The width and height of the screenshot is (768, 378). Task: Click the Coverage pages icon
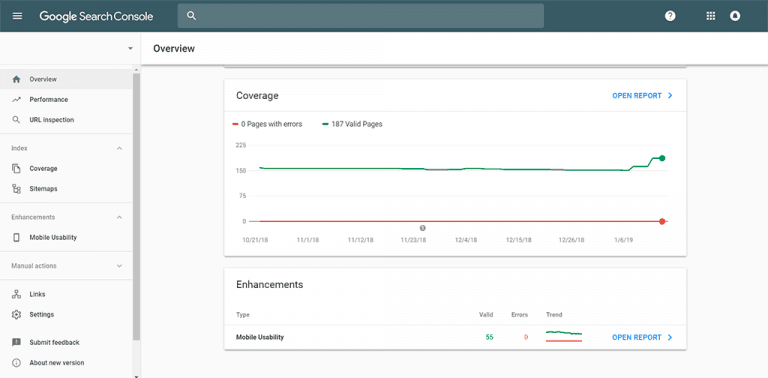tap(16, 168)
